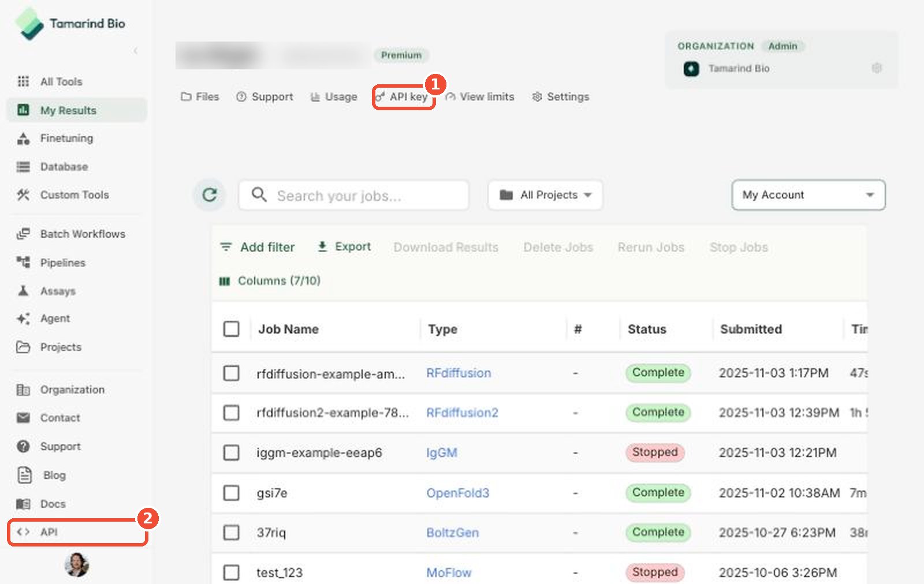The height and width of the screenshot is (584, 924).
Task: Click the Tamarind Bio logo
Action: click(70, 24)
